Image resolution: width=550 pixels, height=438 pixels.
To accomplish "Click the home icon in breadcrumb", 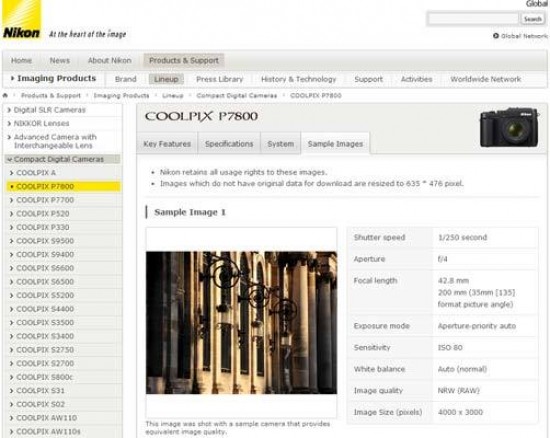I will [5, 95].
